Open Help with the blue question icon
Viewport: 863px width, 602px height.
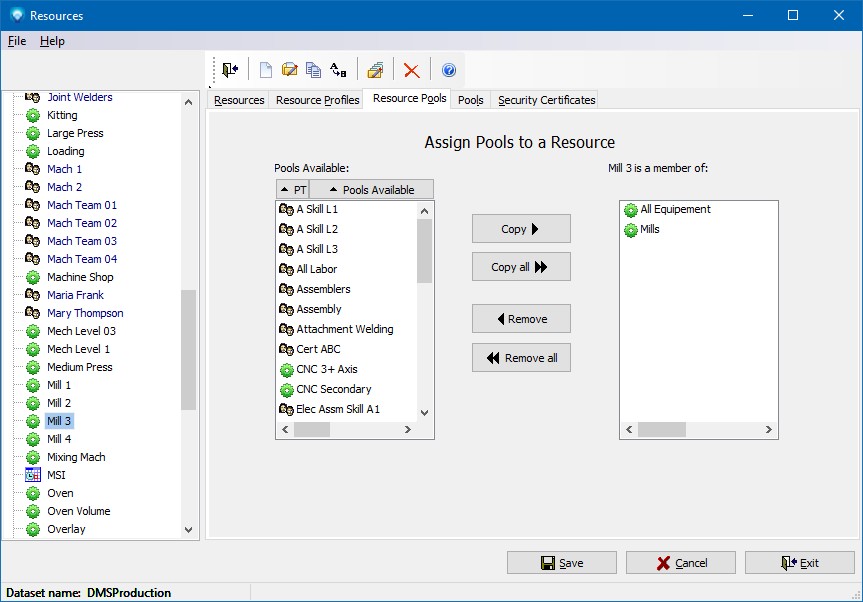point(449,70)
